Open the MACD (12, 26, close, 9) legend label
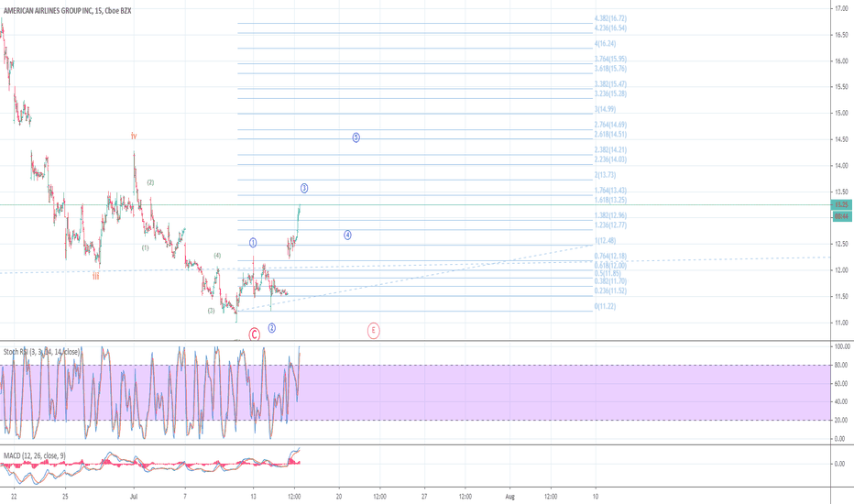The width and height of the screenshot is (854, 504). point(35,455)
